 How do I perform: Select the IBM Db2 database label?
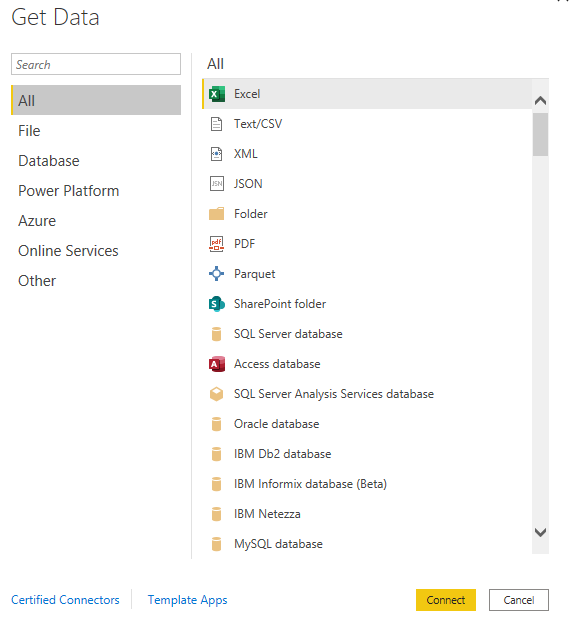coord(282,454)
